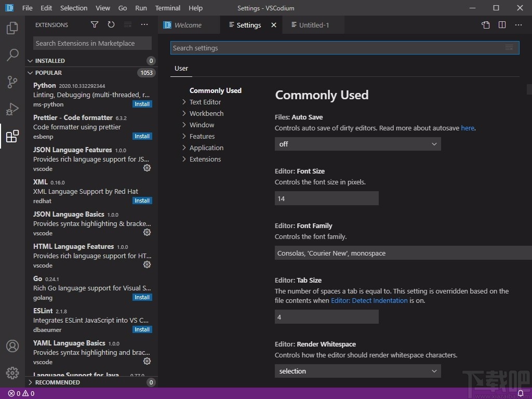Open settings JSON via top-right icon
Screen dimensions: 532x399
tap(485, 24)
